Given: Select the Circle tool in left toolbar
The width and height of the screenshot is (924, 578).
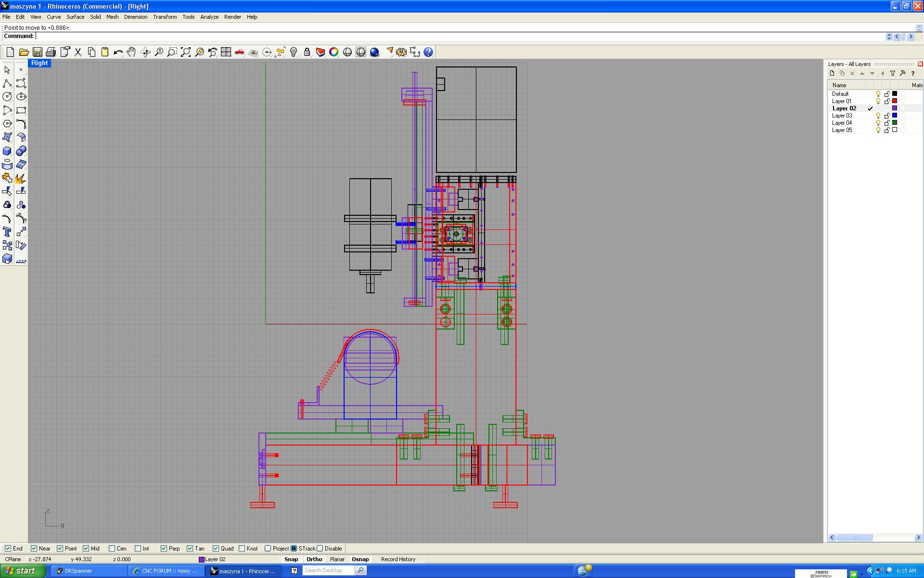Looking at the screenshot, I should [x=7, y=97].
